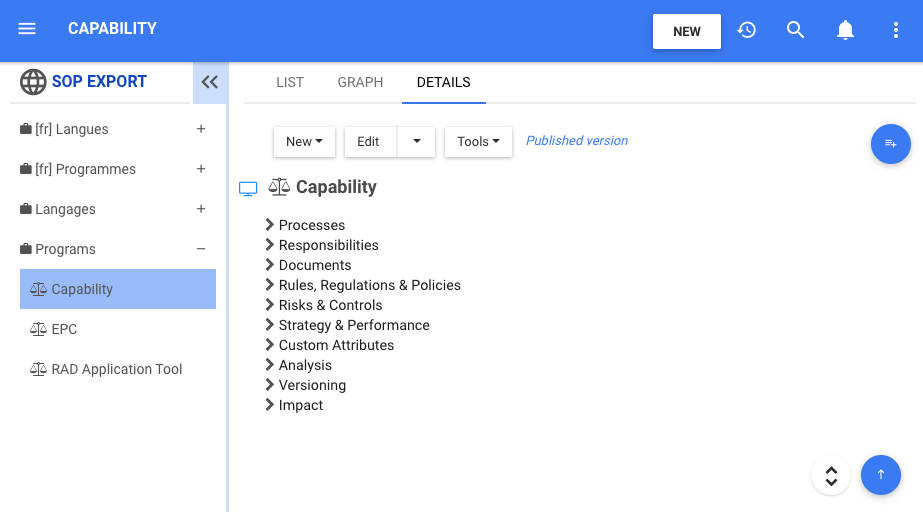Expand the [fr] Langues folder
Image resolution: width=923 pixels, height=512 pixels.
(201, 129)
